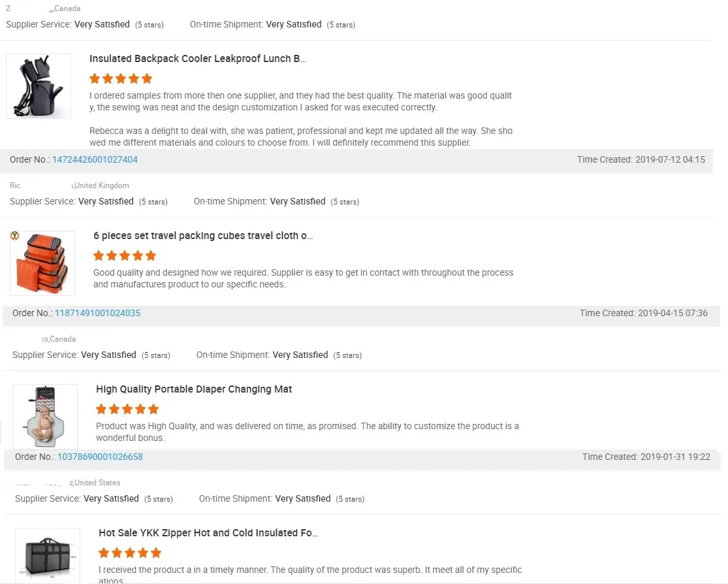
Task: Open the Insulated Backpack Cooler Leakproof Lunch title
Action: (197, 59)
